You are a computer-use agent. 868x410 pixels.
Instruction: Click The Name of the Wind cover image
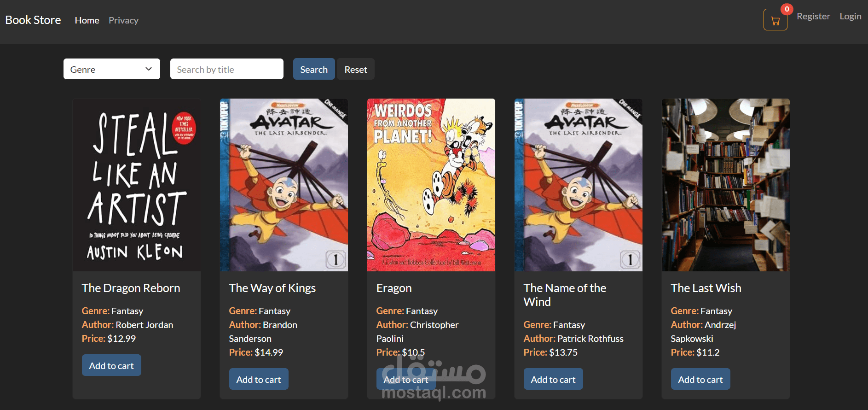pos(579,185)
